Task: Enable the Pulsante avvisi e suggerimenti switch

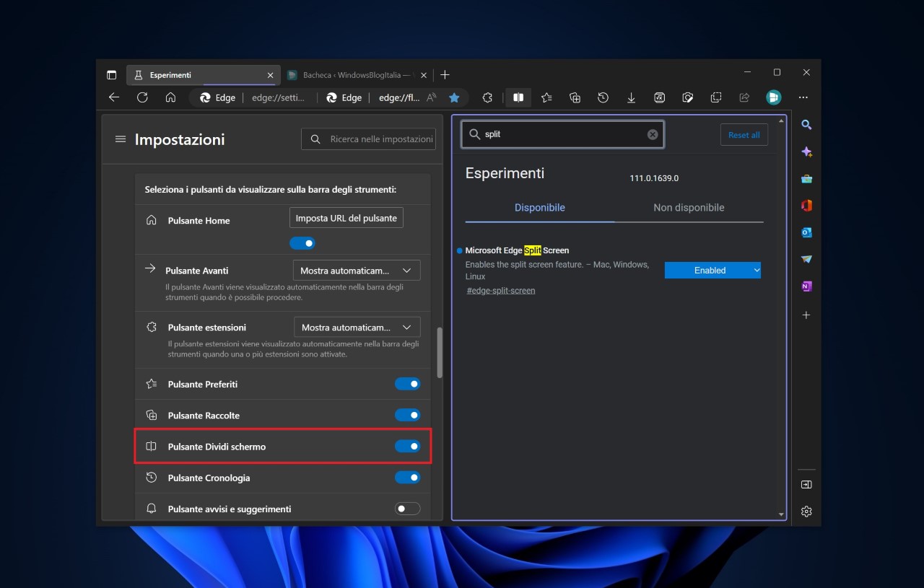Action: pyautogui.click(x=407, y=509)
